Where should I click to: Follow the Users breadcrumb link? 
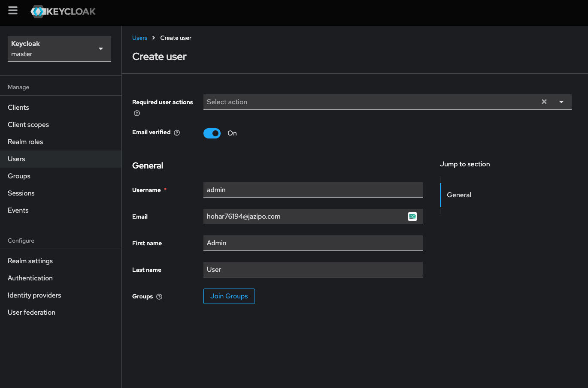pyautogui.click(x=140, y=38)
